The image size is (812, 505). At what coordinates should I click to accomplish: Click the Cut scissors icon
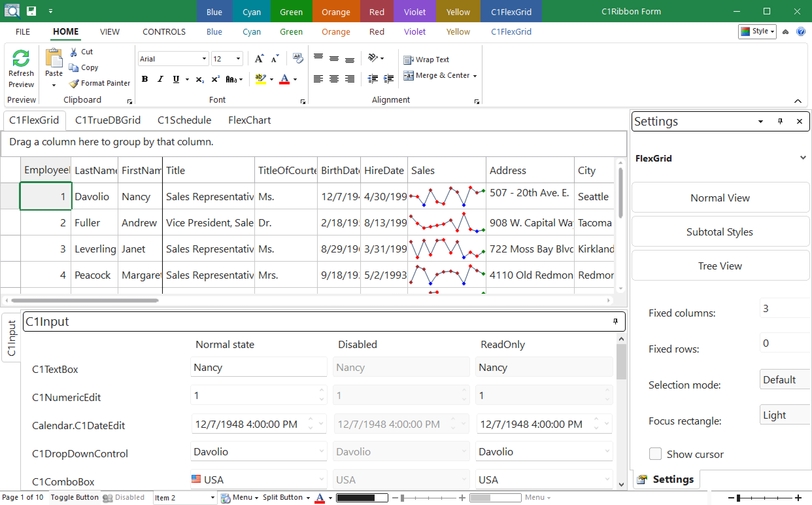(x=74, y=52)
